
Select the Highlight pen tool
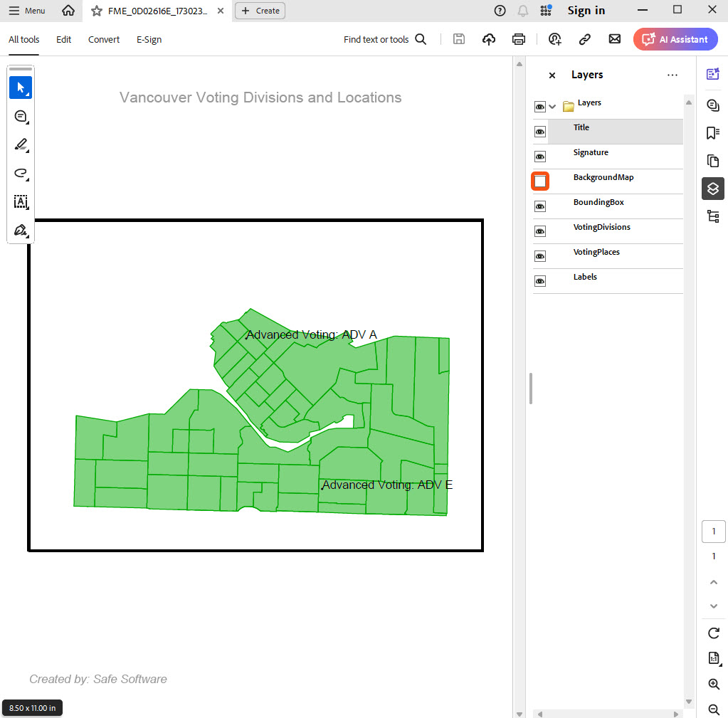21,144
